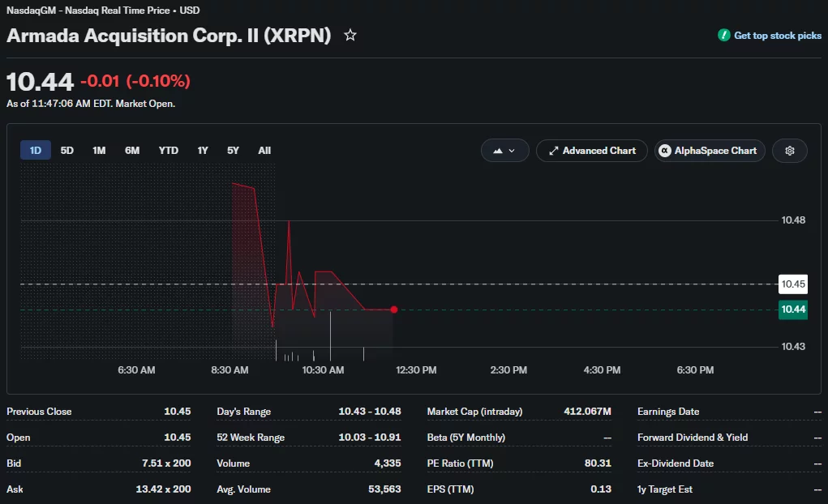
Task: Click the AlphaSpace logo icon
Action: click(x=665, y=151)
